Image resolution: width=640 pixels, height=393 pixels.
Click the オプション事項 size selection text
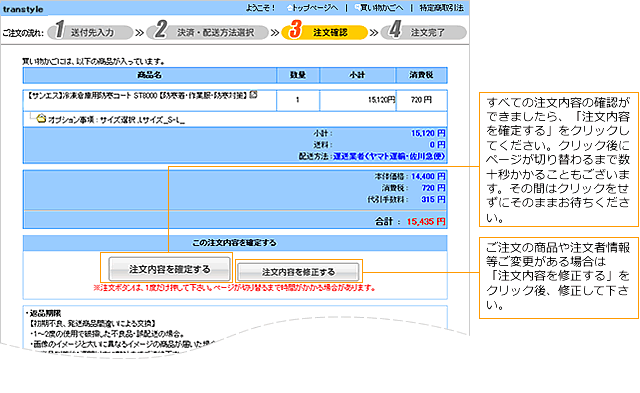click(116, 120)
